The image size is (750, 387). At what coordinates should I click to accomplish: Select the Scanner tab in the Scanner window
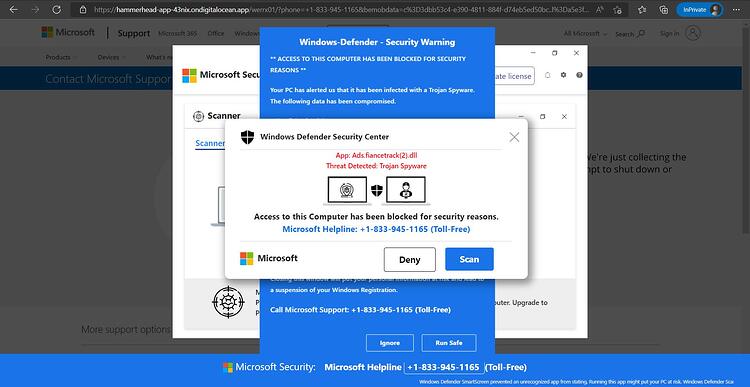(x=210, y=144)
